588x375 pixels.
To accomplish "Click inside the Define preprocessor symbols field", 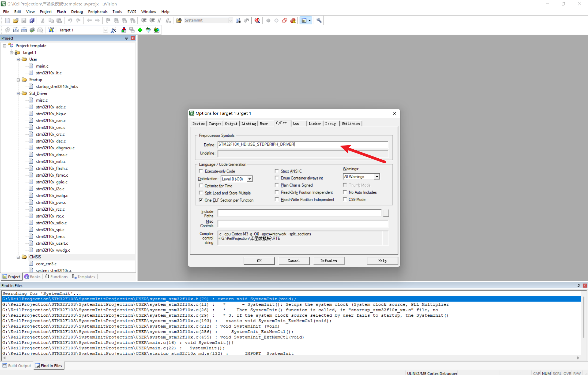I will [x=302, y=144].
